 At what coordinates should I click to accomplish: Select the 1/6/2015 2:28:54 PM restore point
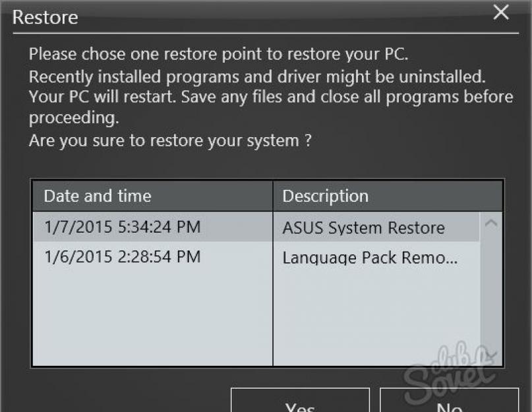(x=122, y=256)
